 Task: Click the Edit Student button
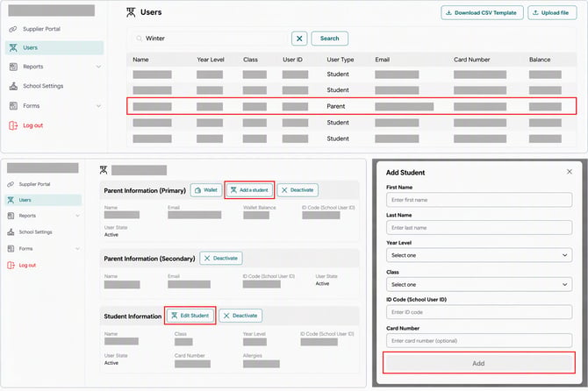tap(190, 316)
